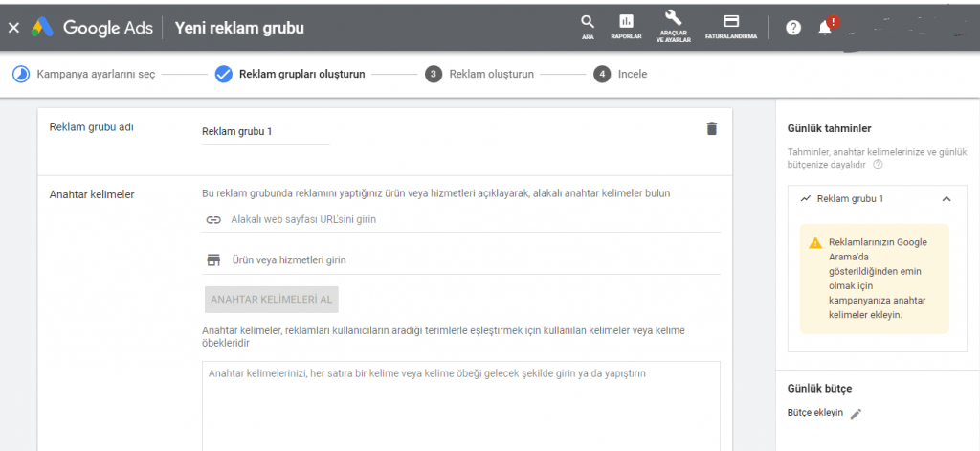980x451 pixels.
Task: Delete Reklam grubu 1 with trash icon
Action: tap(712, 129)
